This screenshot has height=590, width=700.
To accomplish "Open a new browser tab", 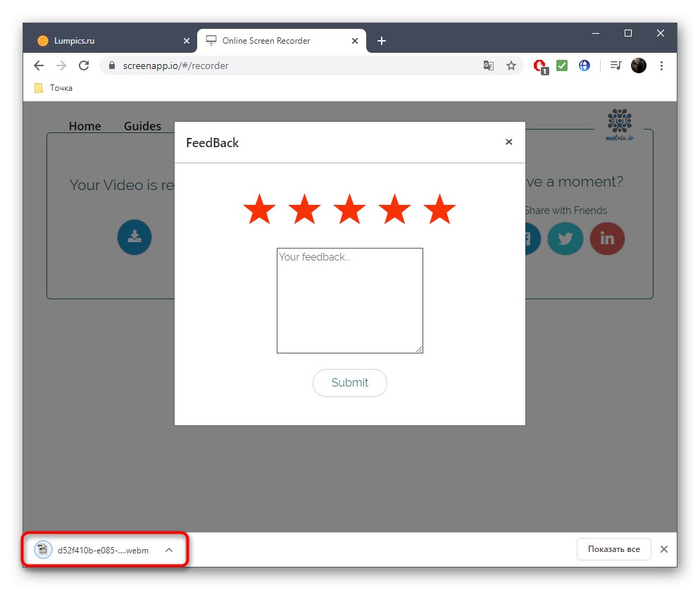I will tap(382, 40).
